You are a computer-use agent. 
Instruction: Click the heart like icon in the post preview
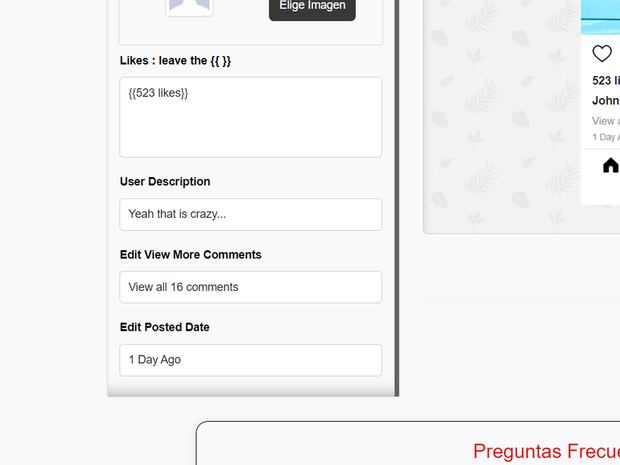[x=602, y=54]
